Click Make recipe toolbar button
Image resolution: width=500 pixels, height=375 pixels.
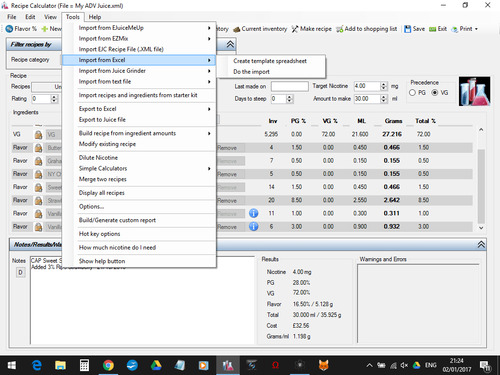[x=311, y=29]
